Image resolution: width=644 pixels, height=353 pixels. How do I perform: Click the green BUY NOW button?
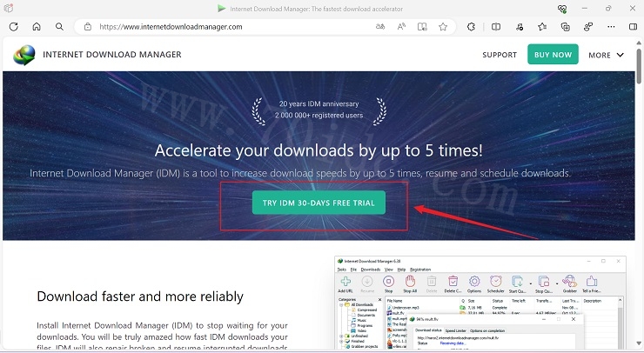point(553,55)
